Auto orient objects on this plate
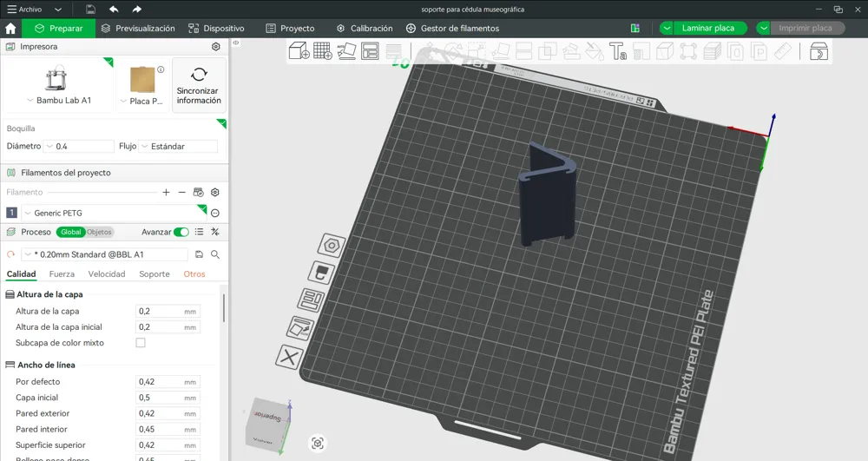 click(x=300, y=327)
